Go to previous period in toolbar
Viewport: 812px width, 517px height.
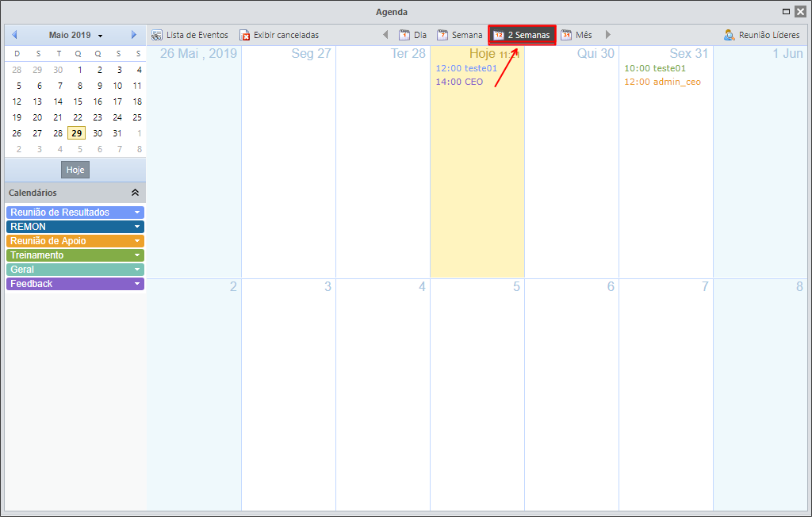pos(385,35)
